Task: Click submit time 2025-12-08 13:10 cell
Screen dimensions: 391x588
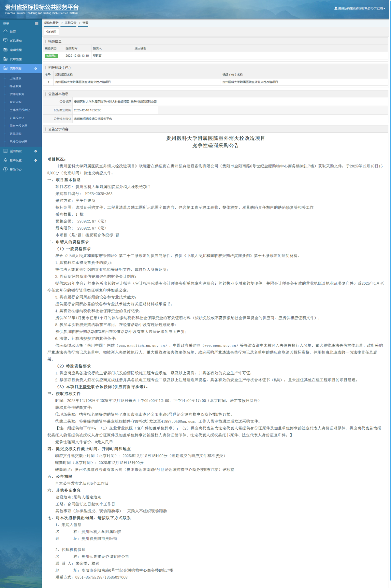Action: (77, 56)
